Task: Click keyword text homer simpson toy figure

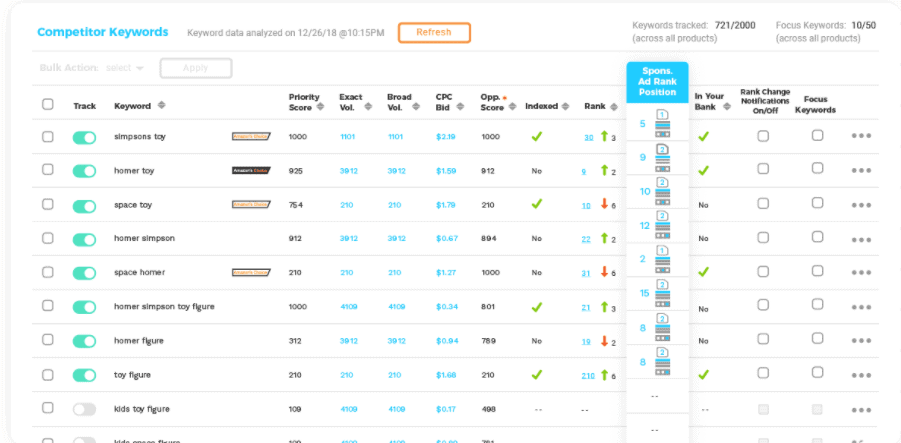Action: point(164,307)
